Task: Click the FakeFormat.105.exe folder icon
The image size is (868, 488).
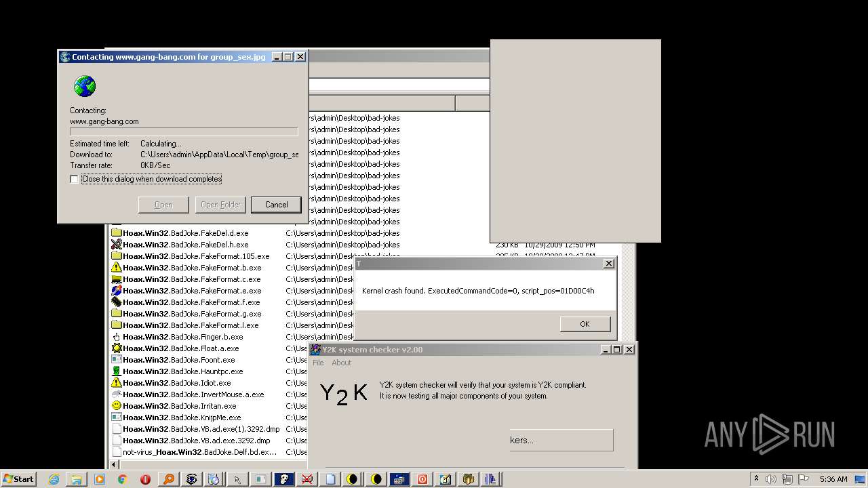Action: click(x=117, y=256)
